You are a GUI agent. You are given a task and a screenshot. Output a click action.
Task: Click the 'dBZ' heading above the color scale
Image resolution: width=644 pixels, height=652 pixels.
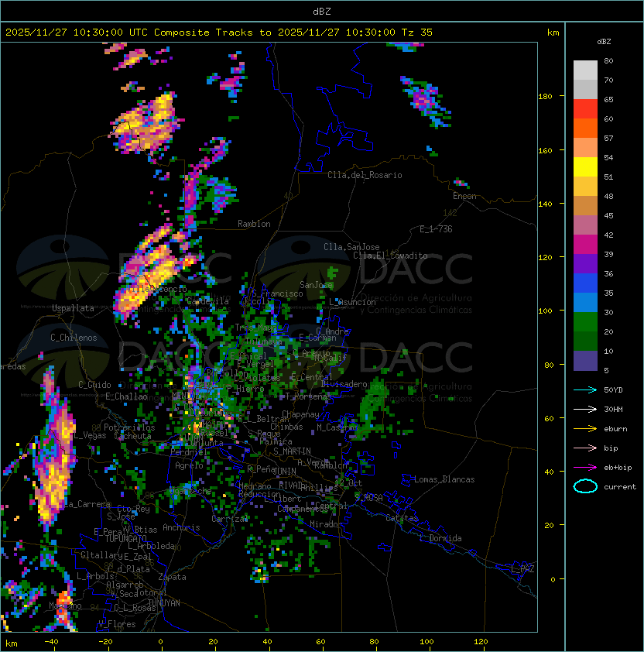604,42
